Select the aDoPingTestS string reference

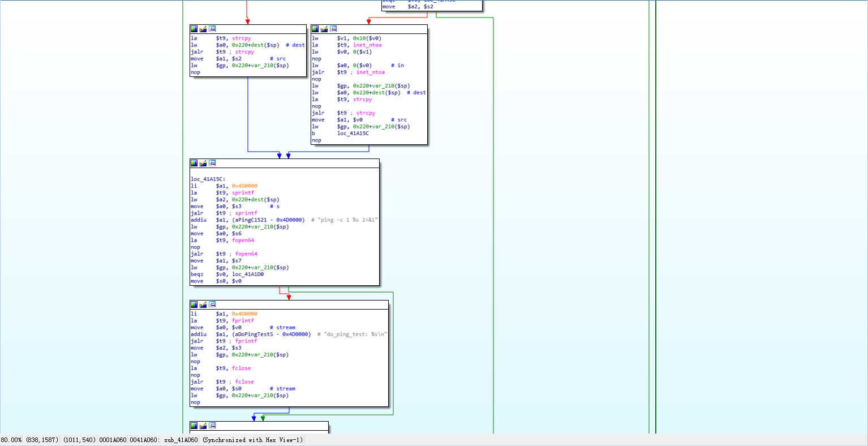click(253, 334)
